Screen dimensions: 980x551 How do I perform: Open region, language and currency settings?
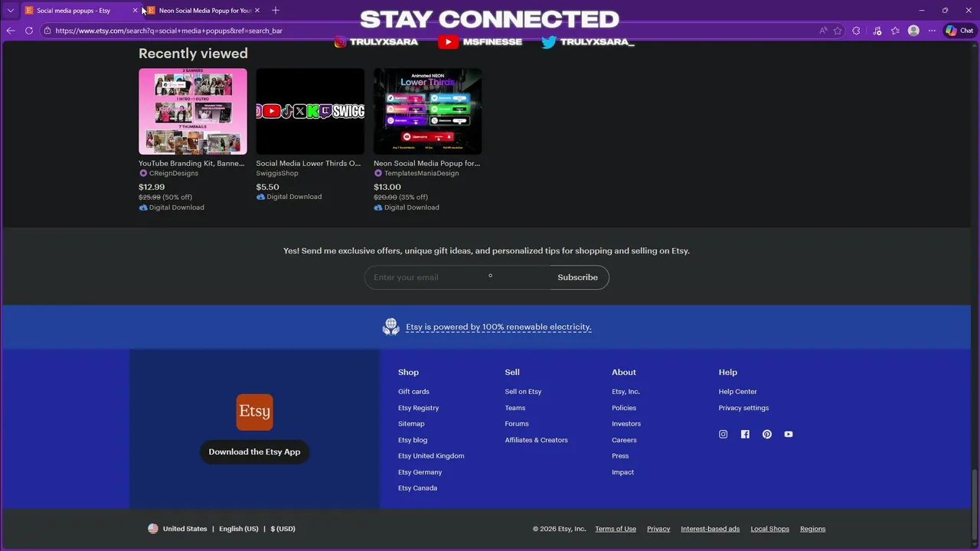pyautogui.click(x=221, y=529)
